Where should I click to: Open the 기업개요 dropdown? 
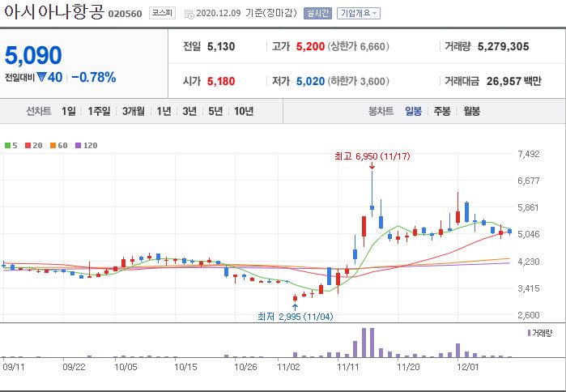(359, 13)
